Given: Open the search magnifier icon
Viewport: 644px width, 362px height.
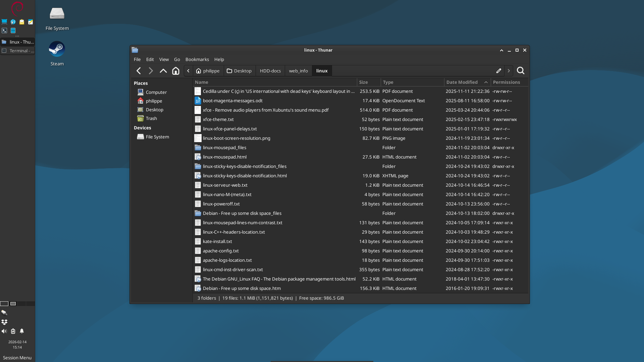Looking at the screenshot, I should coord(521,71).
